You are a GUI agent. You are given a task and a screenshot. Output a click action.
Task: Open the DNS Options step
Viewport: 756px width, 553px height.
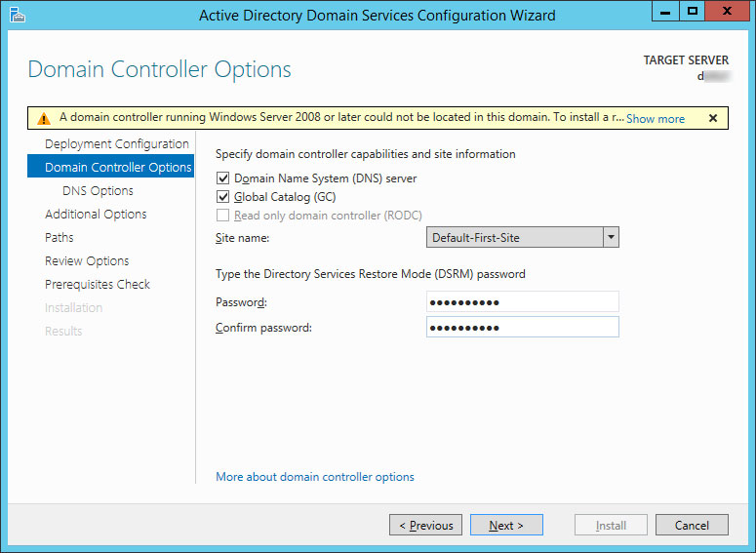tap(98, 190)
